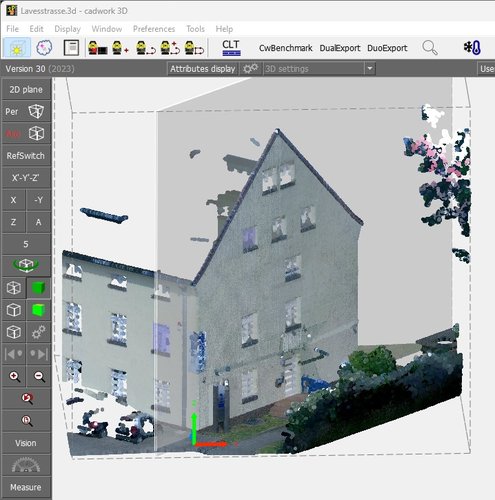
Task: Switch to Per perspective view
Action: click(26, 111)
